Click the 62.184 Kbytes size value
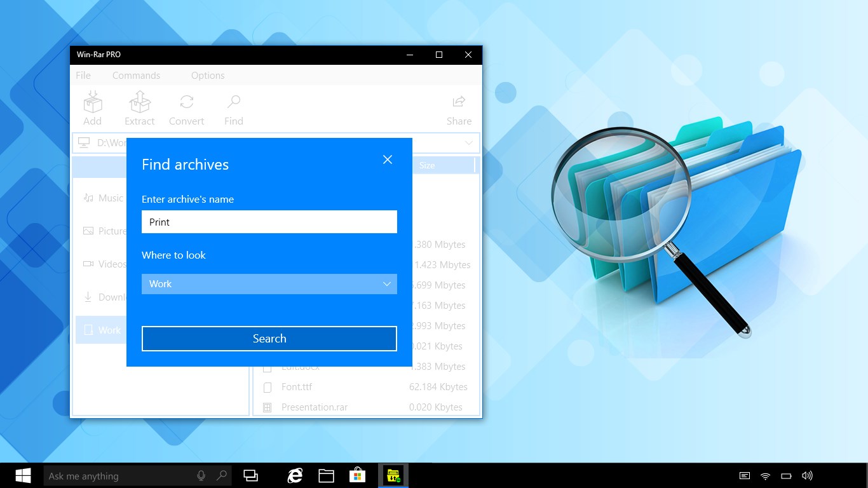The width and height of the screenshot is (868, 488). 438,387
